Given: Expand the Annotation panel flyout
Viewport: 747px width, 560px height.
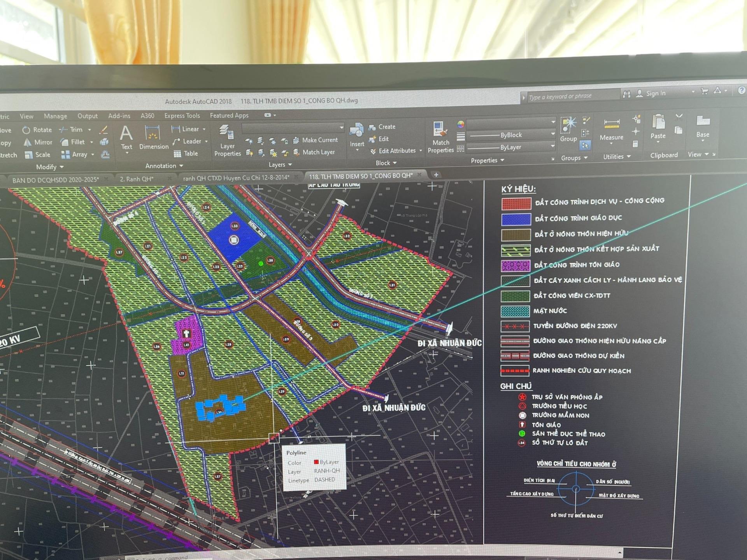Looking at the screenshot, I should (164, 166).
